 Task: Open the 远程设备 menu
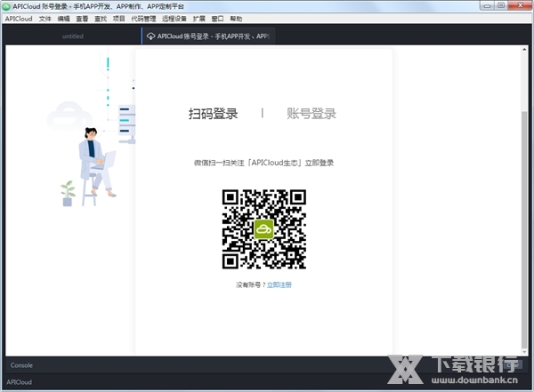(174, 19)
